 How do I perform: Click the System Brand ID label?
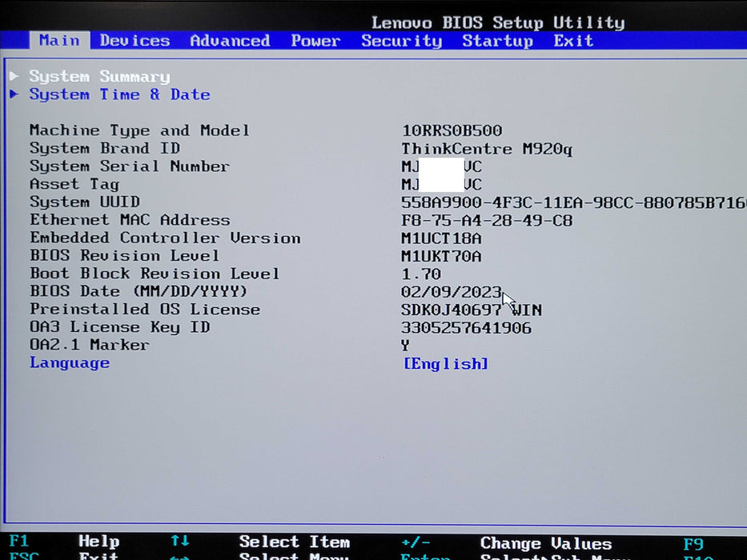click(105, 148)
